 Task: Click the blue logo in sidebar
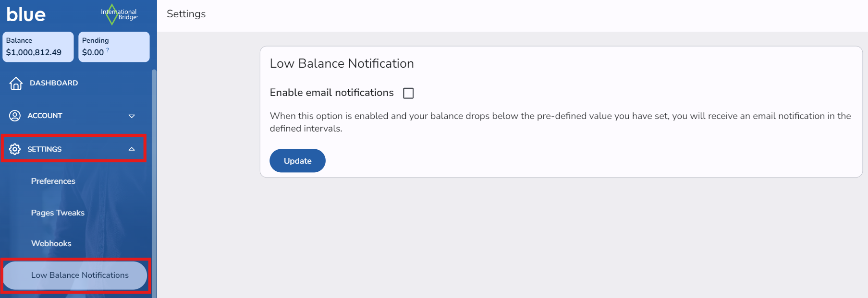coord(26,14)
